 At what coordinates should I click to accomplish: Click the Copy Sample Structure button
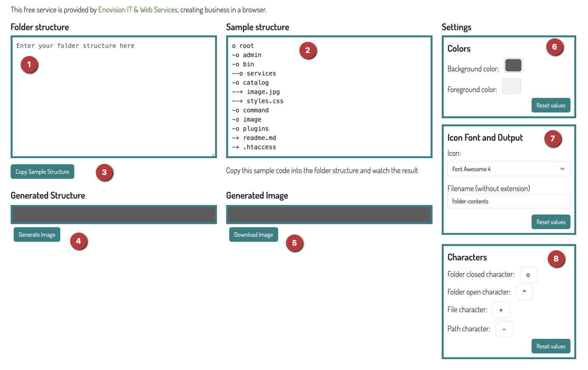tap(42, 172)
